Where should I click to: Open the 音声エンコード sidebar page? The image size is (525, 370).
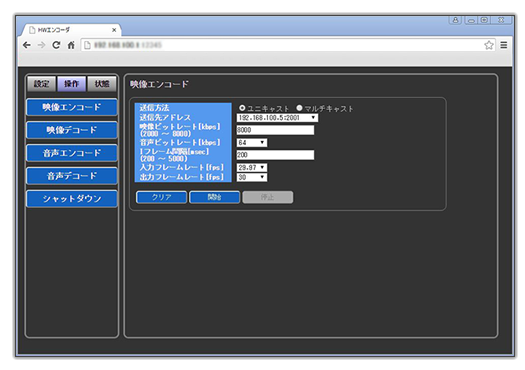[72, 153]
